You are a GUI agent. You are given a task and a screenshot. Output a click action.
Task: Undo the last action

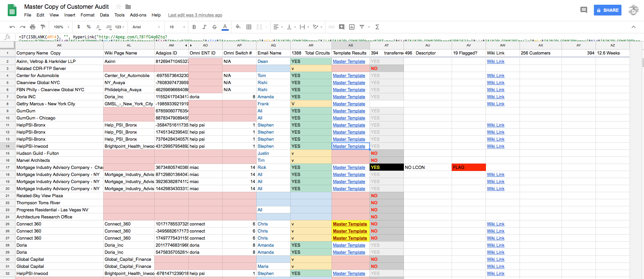click(x=12, y=27)
